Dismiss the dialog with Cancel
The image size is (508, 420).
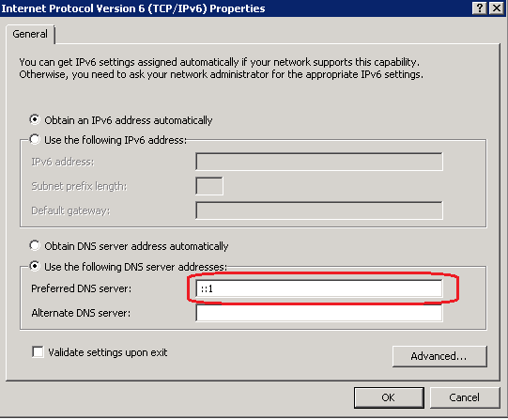pyautogui.click(x=465, y=397)
